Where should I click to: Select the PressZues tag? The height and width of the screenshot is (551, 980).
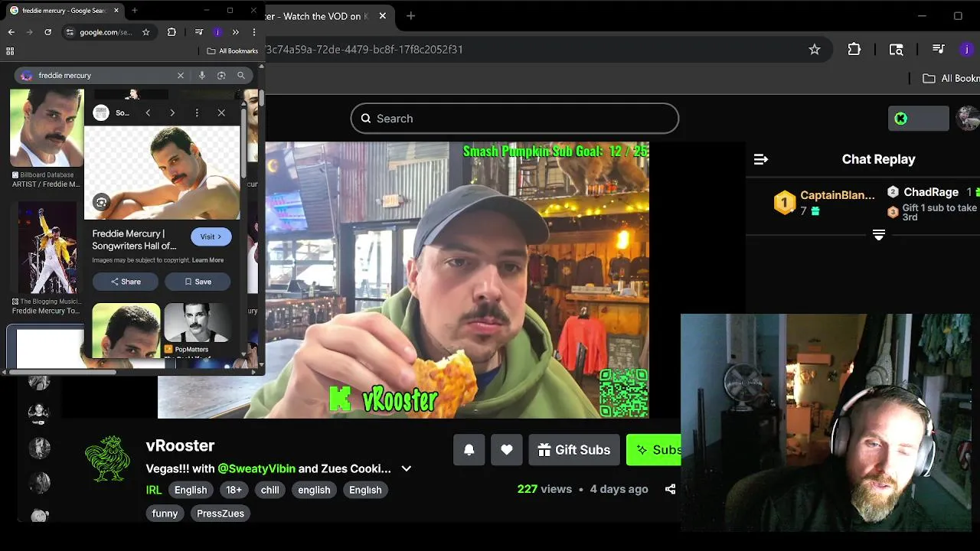[220, 514]
